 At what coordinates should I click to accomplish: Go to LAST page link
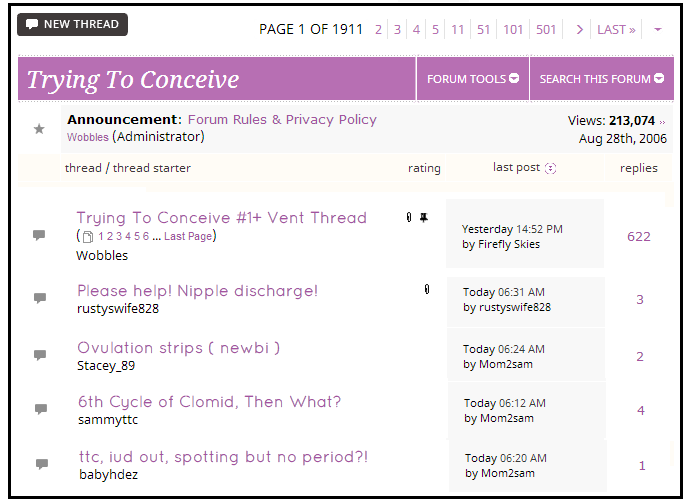[x=616, y=30]
